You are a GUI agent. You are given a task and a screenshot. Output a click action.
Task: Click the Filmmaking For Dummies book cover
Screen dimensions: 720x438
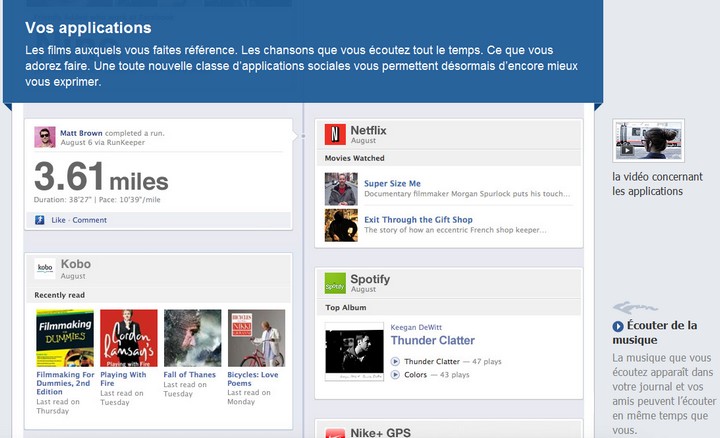point(65,338)
